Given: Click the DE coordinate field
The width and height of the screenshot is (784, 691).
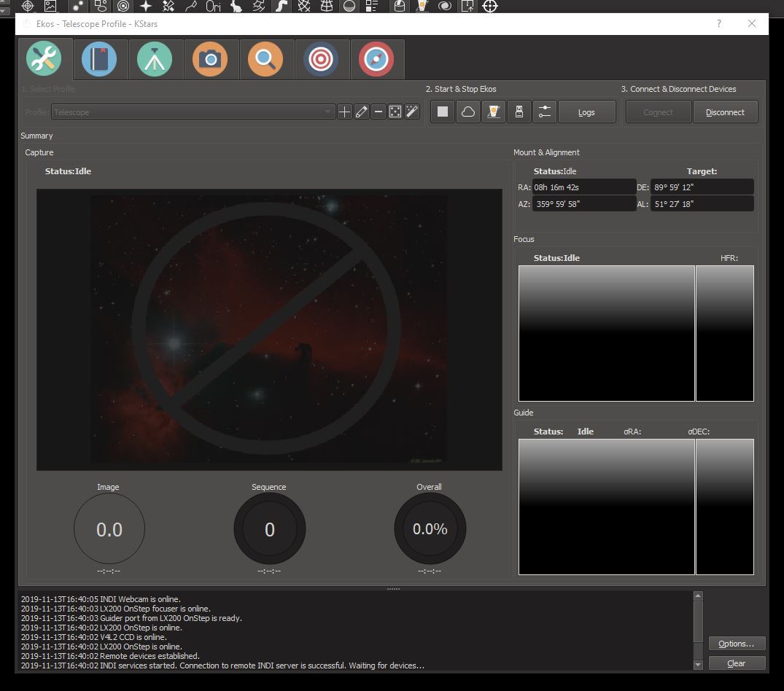Looking at the screenshot, I should point(702,187).
